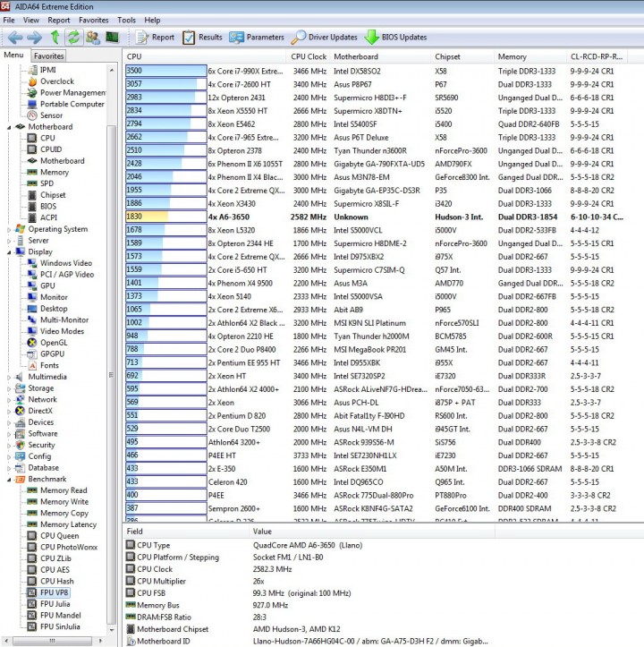Expand the DirectX tree node
This screenshot has height=647, width=644.
pos(9,411)
